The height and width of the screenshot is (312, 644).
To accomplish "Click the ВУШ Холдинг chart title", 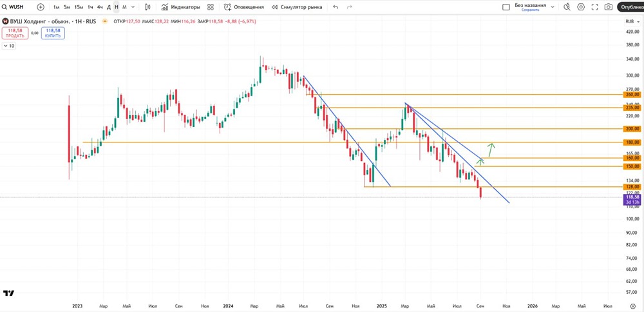I will click(53, 21).
